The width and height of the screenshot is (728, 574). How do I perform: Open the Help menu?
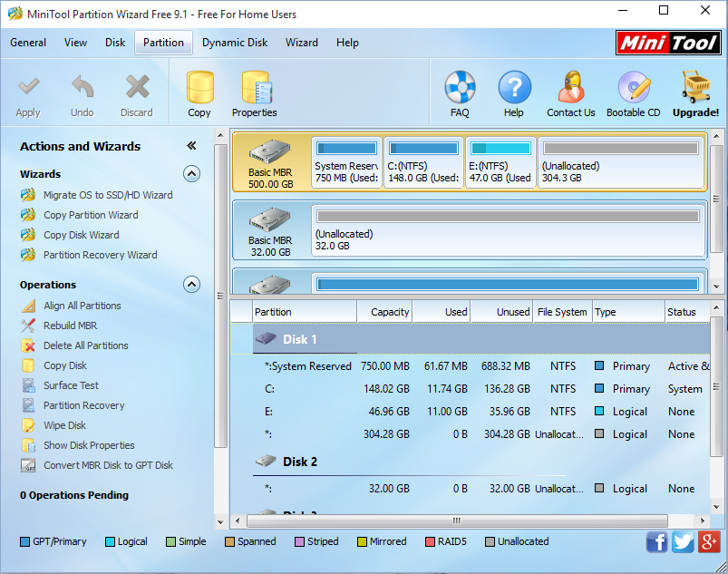tap(347, 43)
